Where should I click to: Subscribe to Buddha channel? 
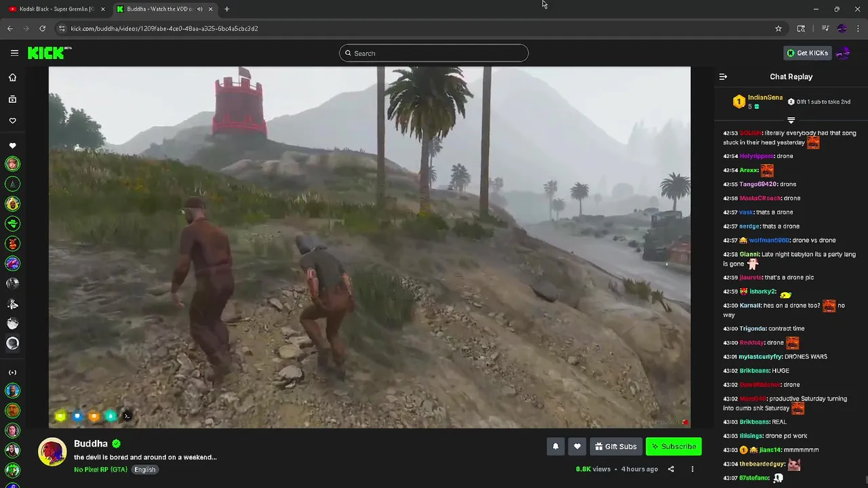pos(673,446)
